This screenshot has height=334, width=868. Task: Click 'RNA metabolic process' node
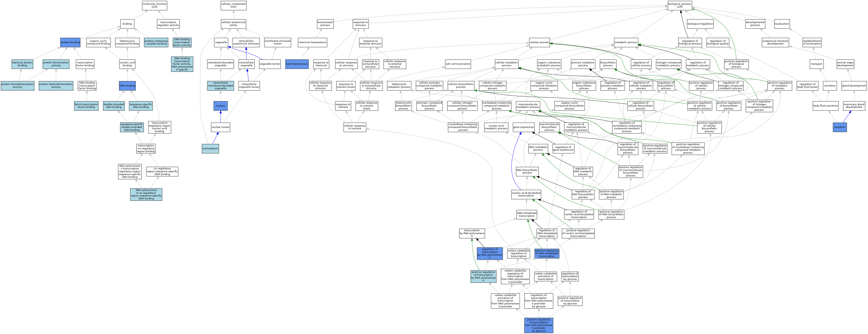pos(538,149)
